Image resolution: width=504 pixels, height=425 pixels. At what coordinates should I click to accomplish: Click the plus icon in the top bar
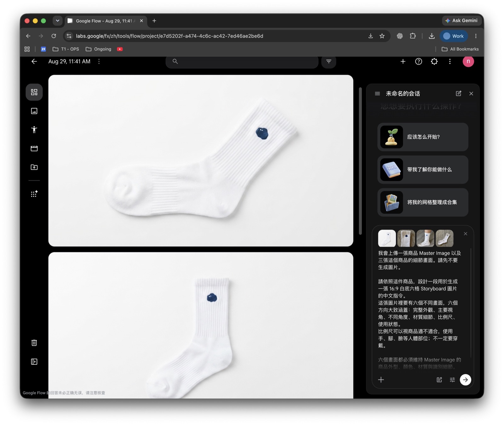pos(403,61)
